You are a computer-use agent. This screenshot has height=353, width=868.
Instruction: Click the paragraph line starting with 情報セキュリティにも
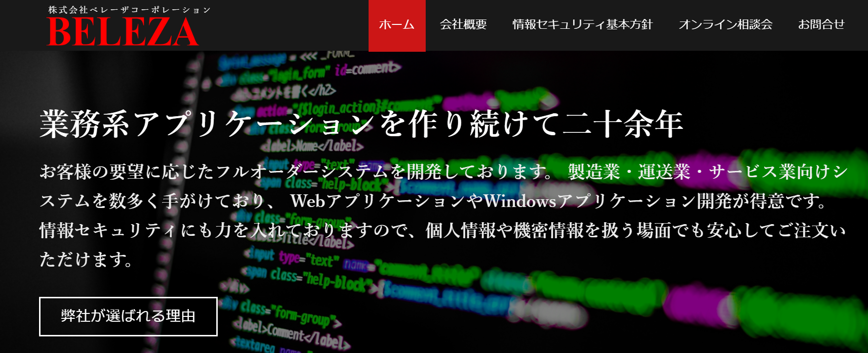[439, 230]
